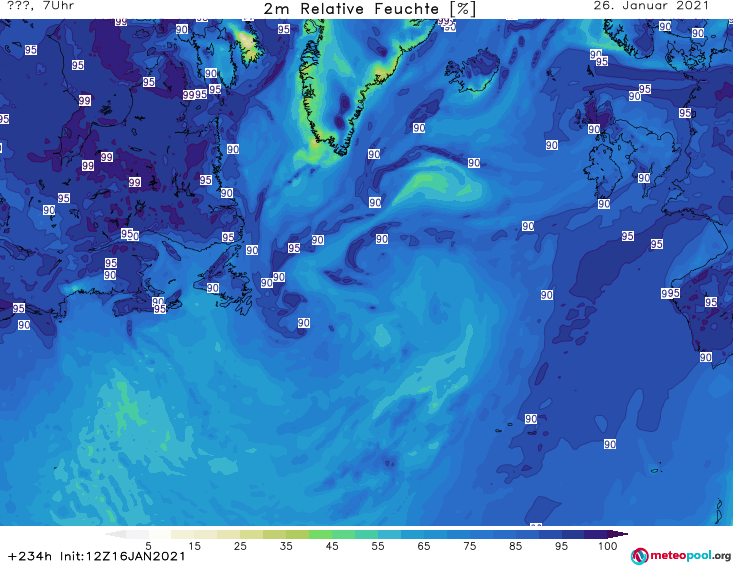Click the colorbar scale label "100"
Screen dimensions: 733x566
(607, 546)
